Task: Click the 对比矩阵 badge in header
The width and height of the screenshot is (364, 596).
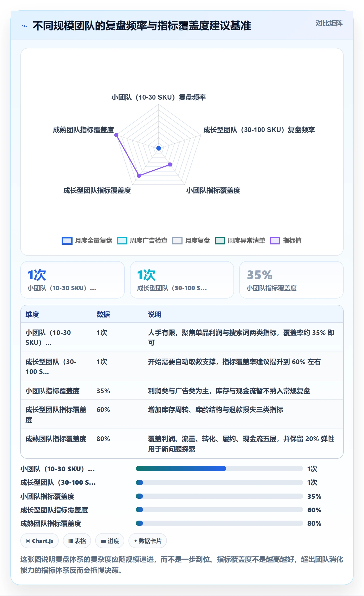Action: tap(329, 23)
